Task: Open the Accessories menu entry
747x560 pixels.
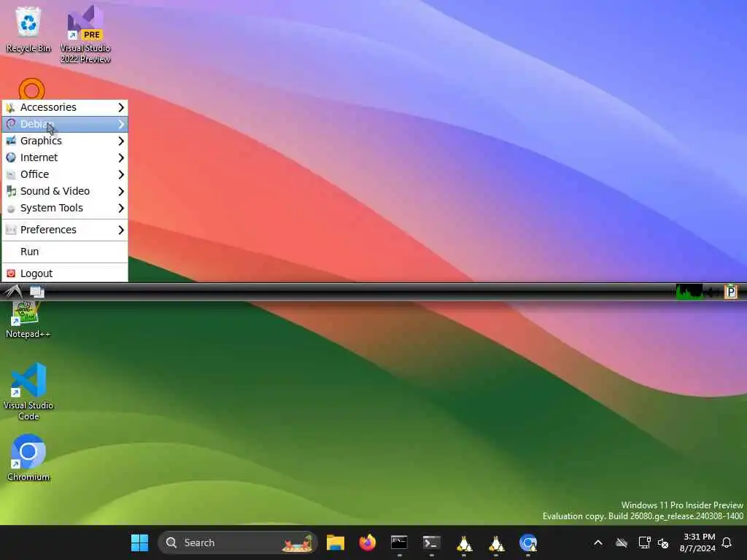Action: [x=65, y=108]
